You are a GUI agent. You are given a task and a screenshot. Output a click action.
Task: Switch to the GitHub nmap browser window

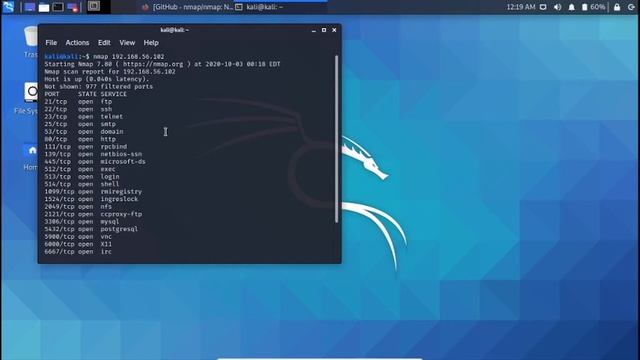point(187,7)
